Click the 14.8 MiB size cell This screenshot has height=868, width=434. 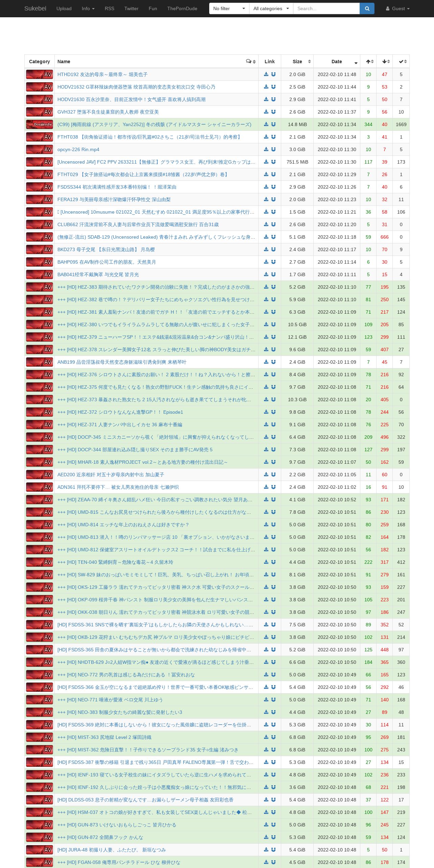(297, 124)
